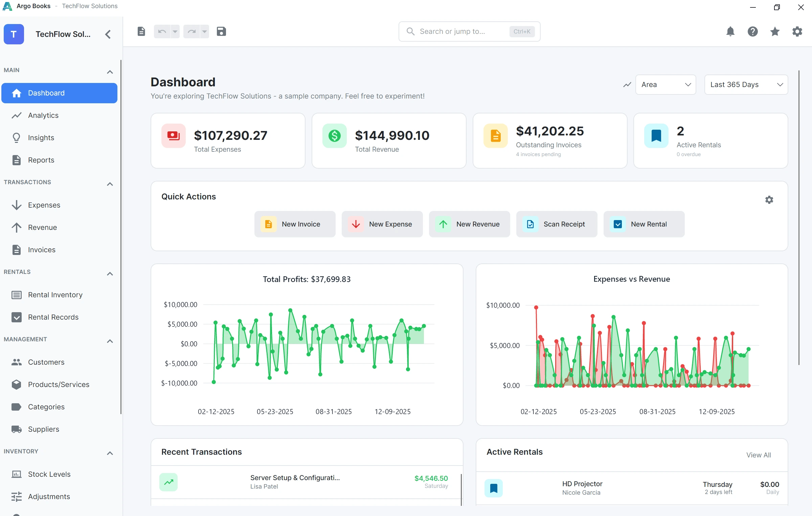Open the redo history dropdown arrow
Image resolution: width=812 pixels, height=516 pixels.
(x=204, y=31)
